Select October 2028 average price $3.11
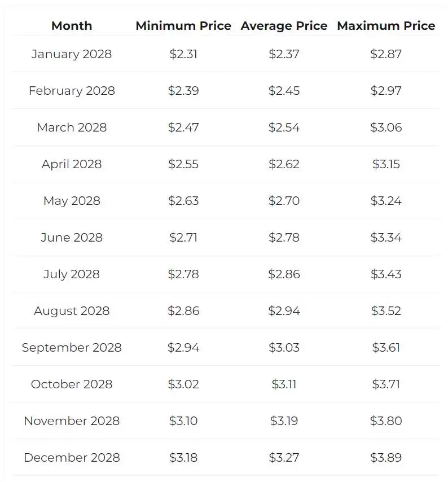The height and width of the screenshot is (482, 448). coord(284,384)
